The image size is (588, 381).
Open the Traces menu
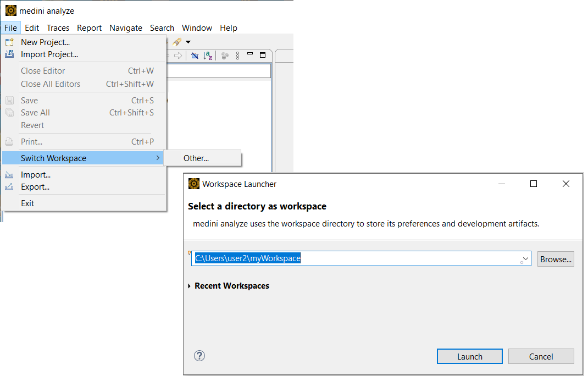click(58, 27)
